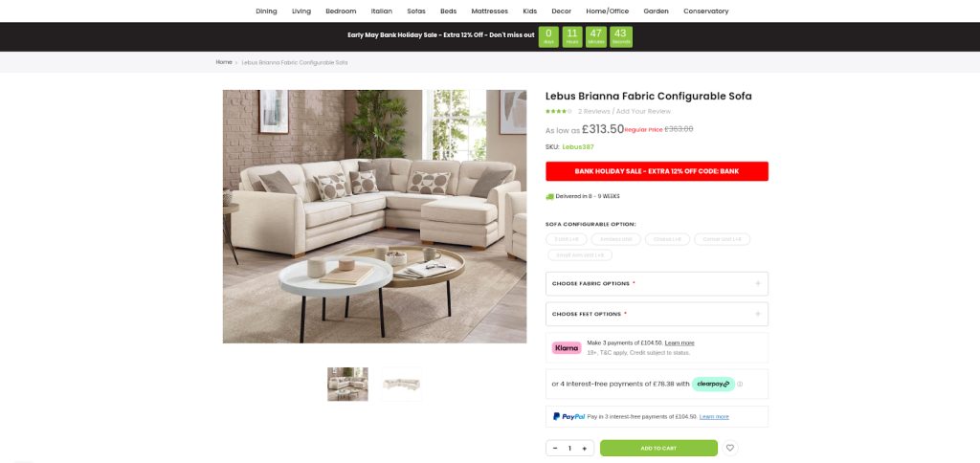Decrease quantity with the minus stepper
Image resolution: width=980 pixels, height=463 pixels.
pos(556,448)
